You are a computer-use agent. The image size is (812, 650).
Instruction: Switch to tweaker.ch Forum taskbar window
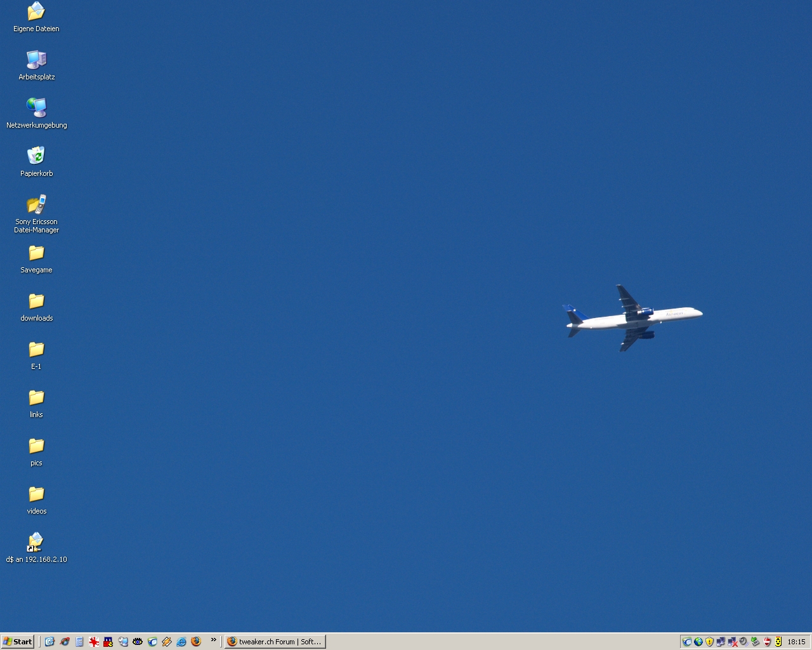pos(275,642)
